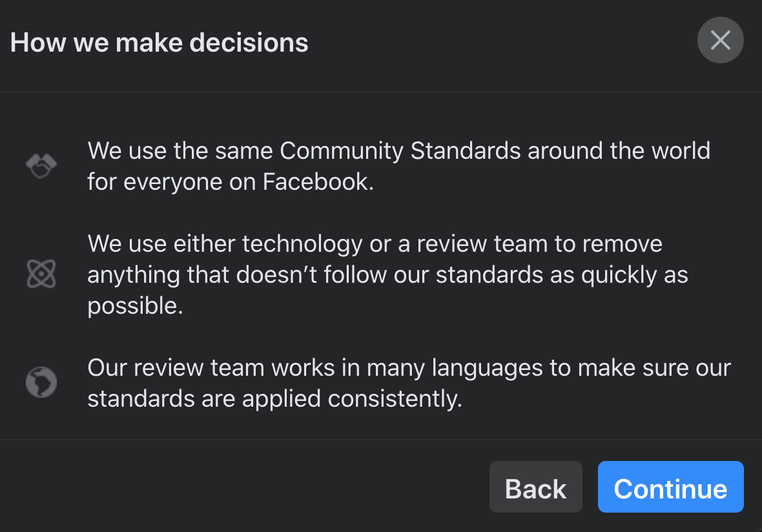Click the word 'consistently.' in last paragraph
762x532 pixels.
coord(395,399)
